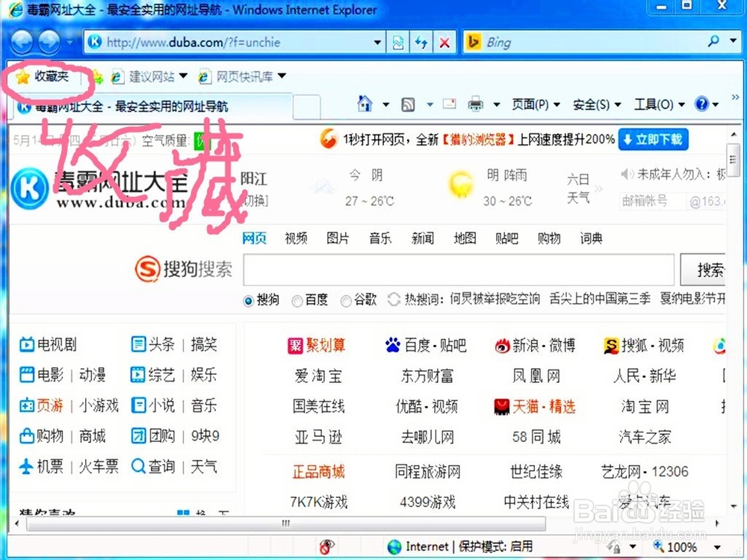Click the red Stop loading icon

coord(444,43)
